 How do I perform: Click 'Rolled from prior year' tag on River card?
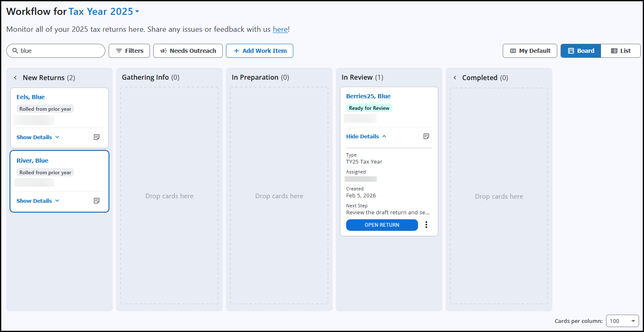[x=45, y=173]
